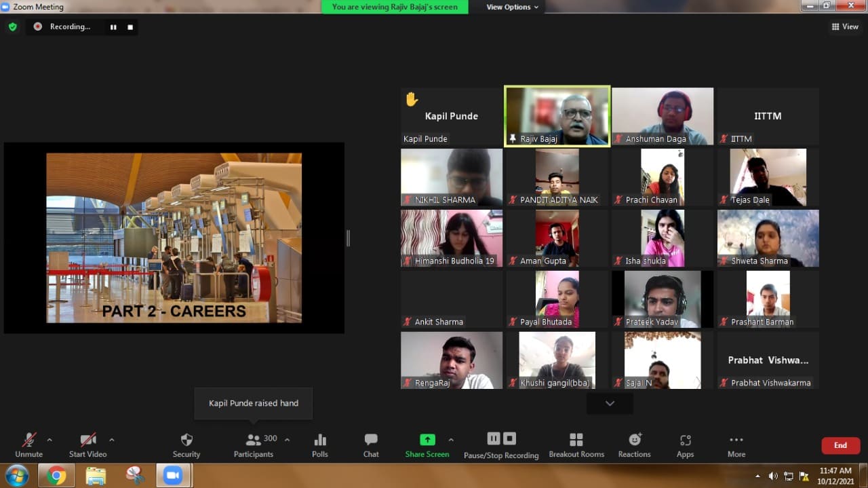This screenshot has width=868, height=488.
Task: Open the Windows Start menu
Action: (x=16, y=476)
